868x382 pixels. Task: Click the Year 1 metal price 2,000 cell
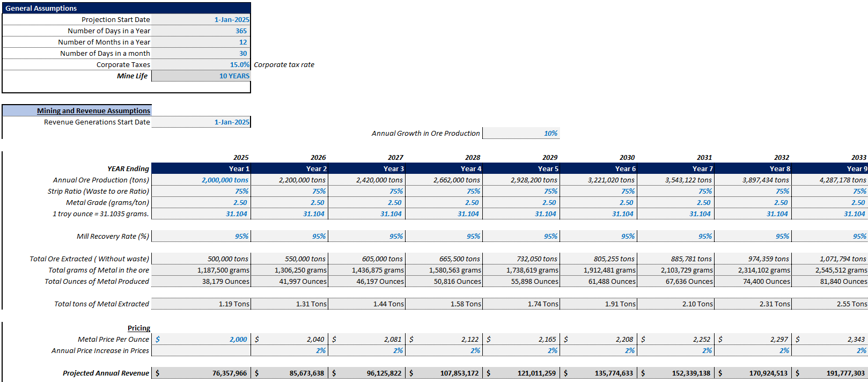click(201, 339)
